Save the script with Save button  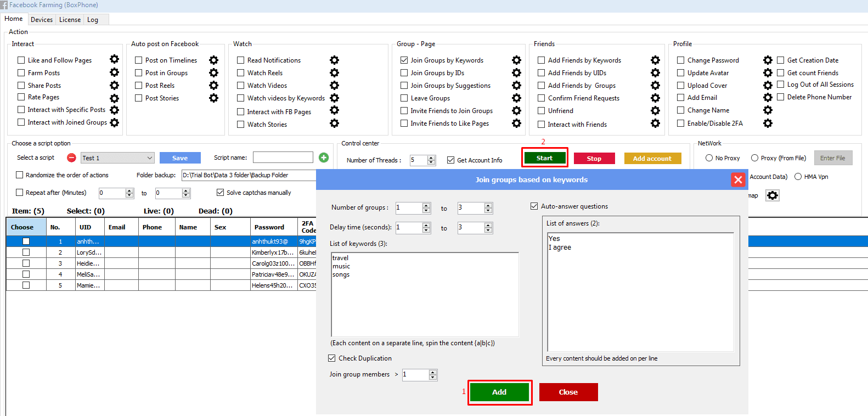pyautogui.click(x=180, y=158)
